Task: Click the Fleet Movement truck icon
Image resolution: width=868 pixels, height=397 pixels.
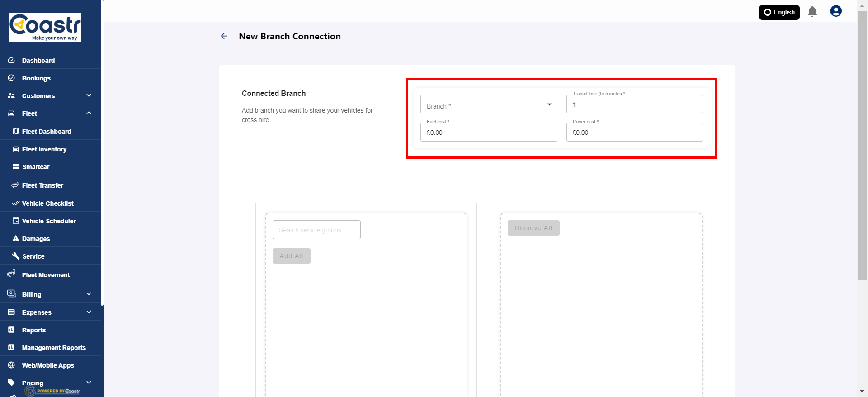Action: tap(12, 274)
